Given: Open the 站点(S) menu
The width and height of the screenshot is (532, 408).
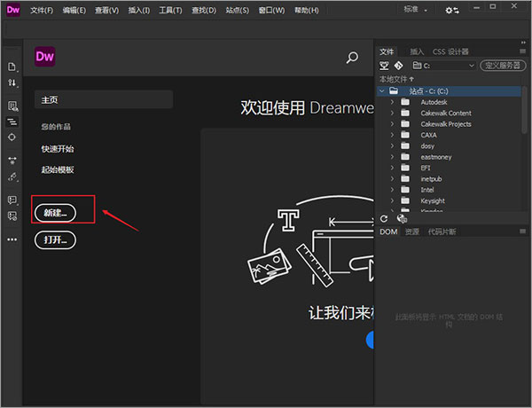Looking at the screenshot, I should (237, 11).
